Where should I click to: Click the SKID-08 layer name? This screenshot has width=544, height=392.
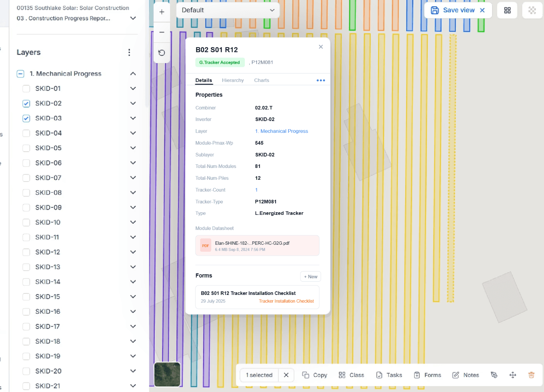48,193
